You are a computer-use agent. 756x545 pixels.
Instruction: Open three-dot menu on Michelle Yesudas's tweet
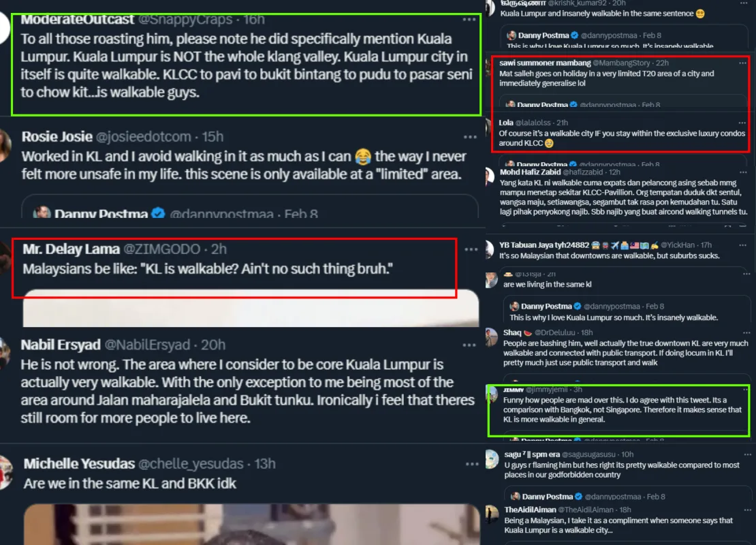(471, 464)
